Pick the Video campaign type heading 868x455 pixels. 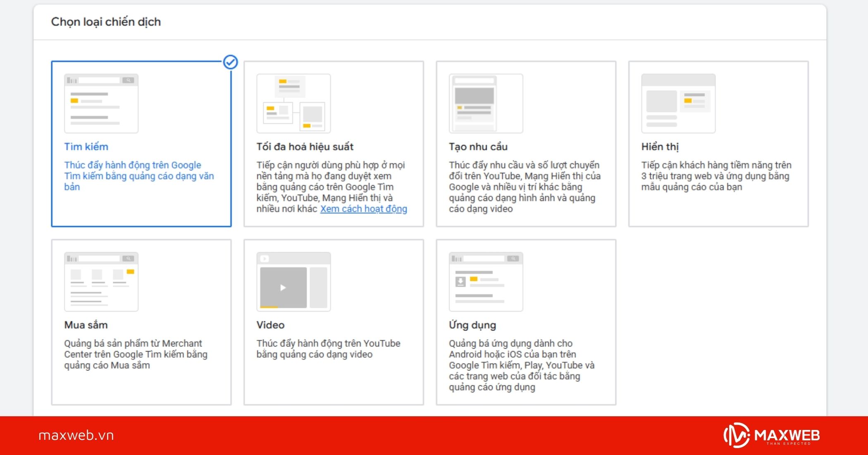(270, 325)
